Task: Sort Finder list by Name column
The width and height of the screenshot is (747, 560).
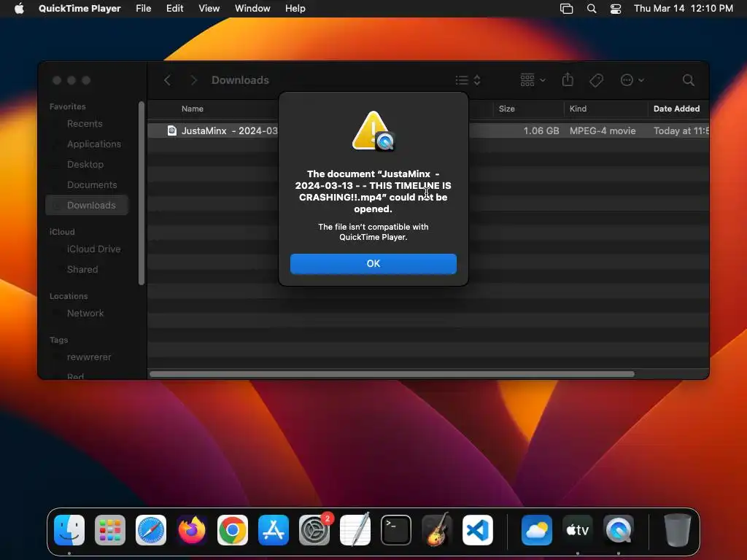Action: 193,109
